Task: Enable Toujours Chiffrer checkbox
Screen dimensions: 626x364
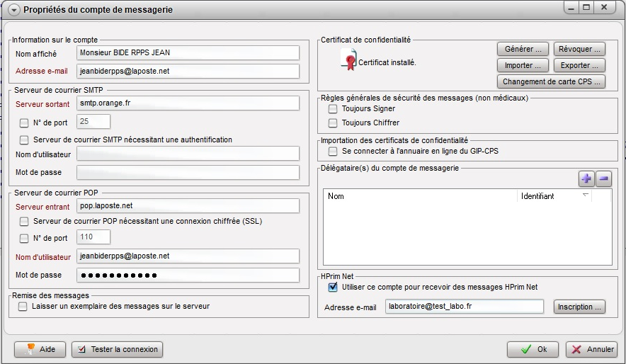Action: coord(333,123)
